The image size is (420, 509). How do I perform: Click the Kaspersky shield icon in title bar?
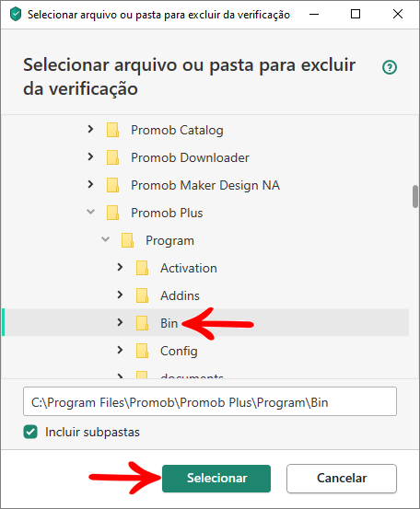[x=16, y=15]
